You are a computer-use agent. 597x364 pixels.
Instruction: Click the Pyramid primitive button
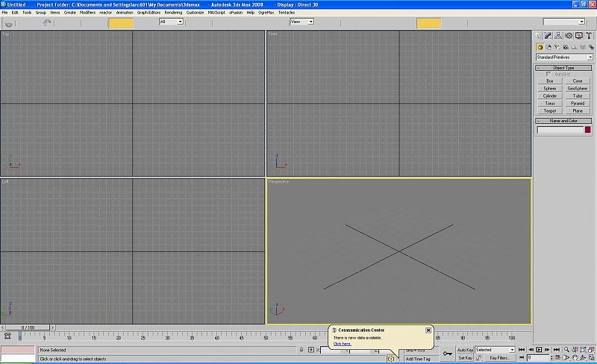tap(578, 103)
